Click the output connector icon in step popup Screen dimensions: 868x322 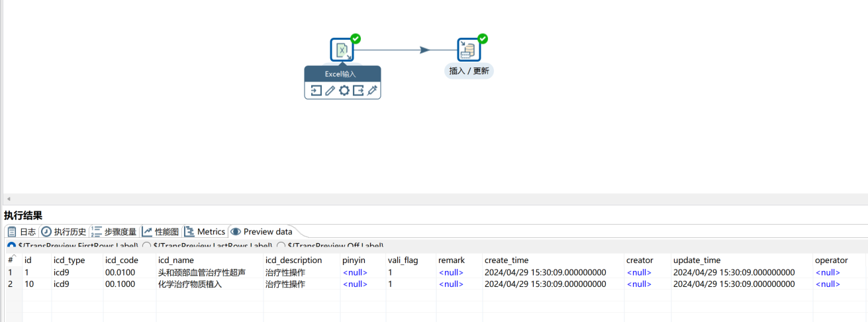click(358, 91)
